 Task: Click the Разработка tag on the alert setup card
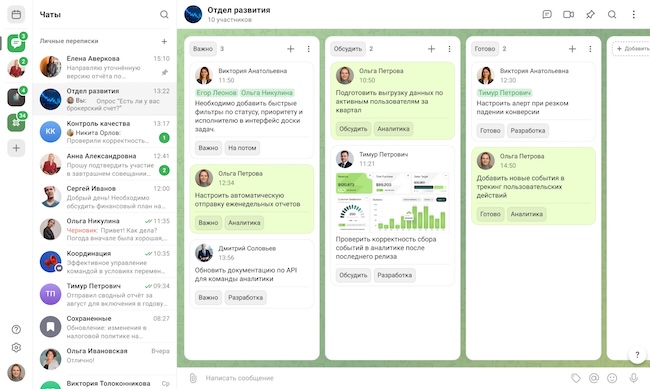coord(528,131)
